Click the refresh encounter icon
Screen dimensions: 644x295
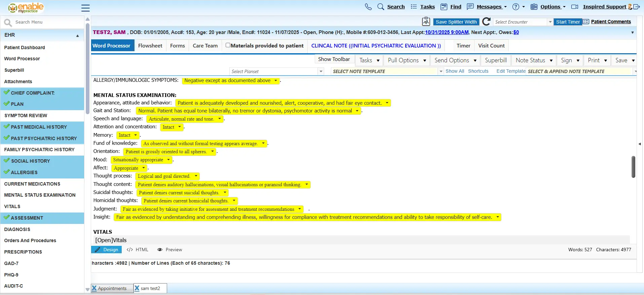click(486, 22)
